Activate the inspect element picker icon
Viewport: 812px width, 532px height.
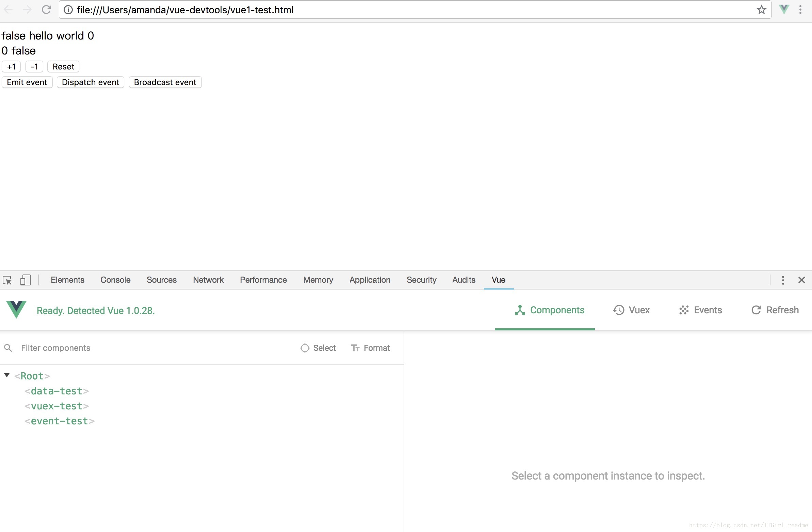click(x=7, y=280)
